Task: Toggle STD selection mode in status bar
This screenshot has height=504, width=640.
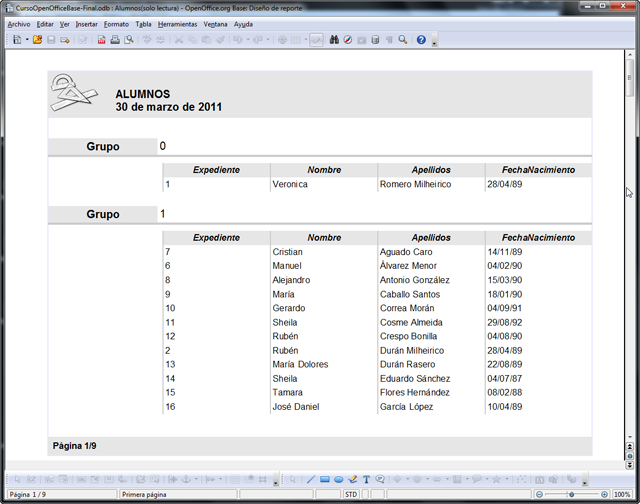Action: tap(351, 495)
